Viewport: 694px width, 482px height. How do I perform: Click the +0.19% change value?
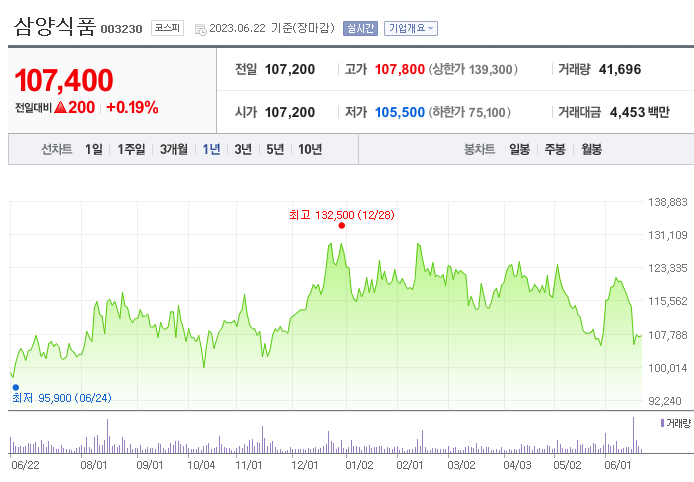(x=132, y=107)
